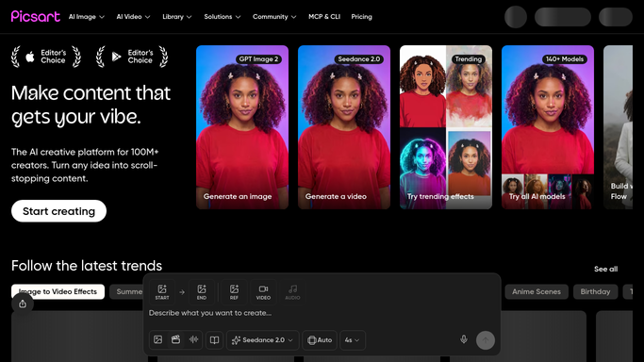Submit prompt with the up-arrow send button

[486, 339]
